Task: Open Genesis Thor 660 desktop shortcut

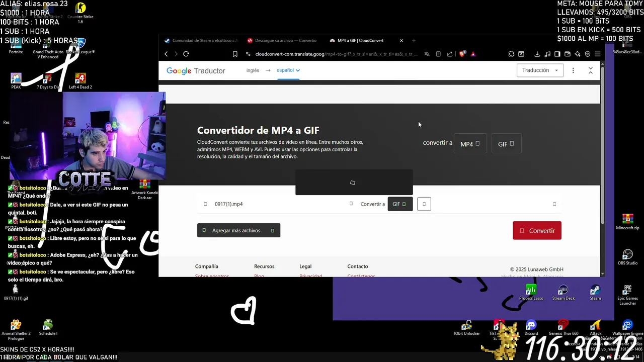Action: 563,328
